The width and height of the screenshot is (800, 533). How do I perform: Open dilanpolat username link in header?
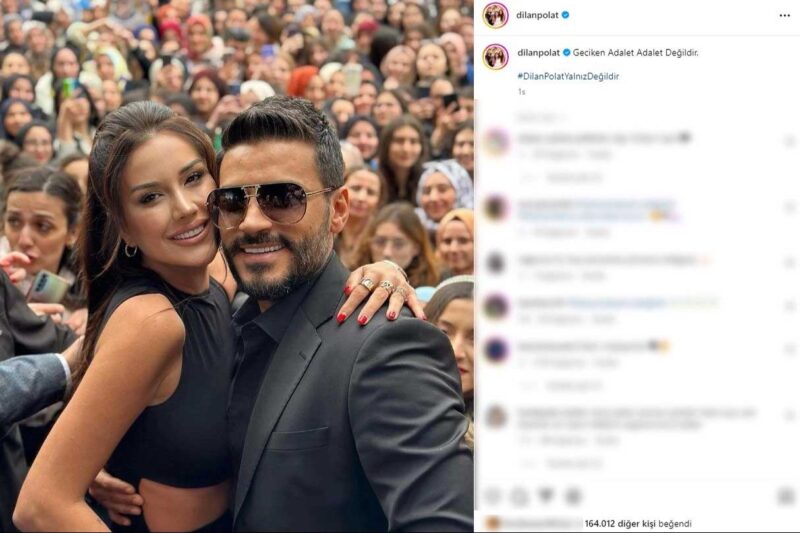click(537, 15)
